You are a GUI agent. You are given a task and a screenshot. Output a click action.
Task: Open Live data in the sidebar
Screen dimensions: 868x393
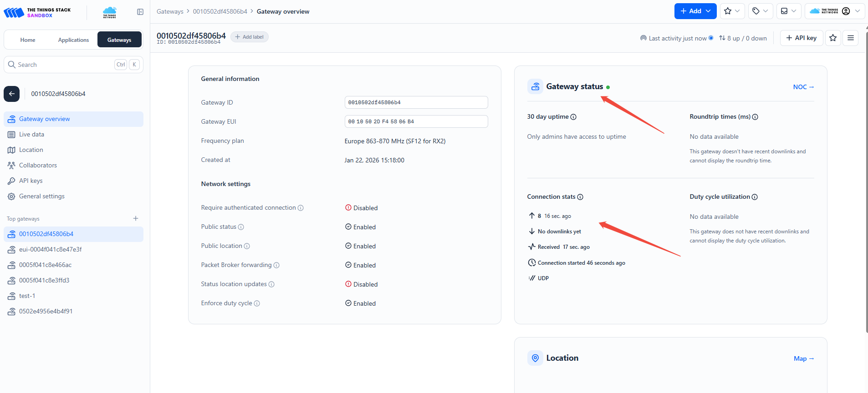point(31,134)
